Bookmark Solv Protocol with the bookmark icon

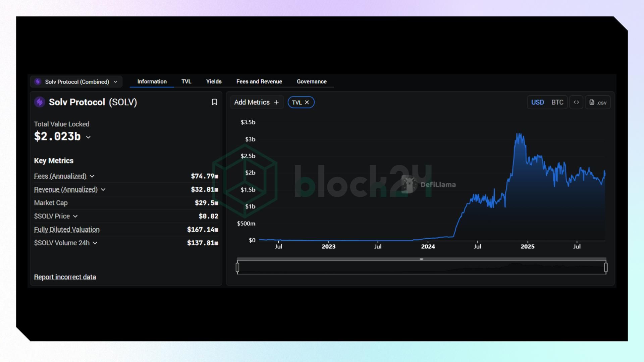pos(214,102)
